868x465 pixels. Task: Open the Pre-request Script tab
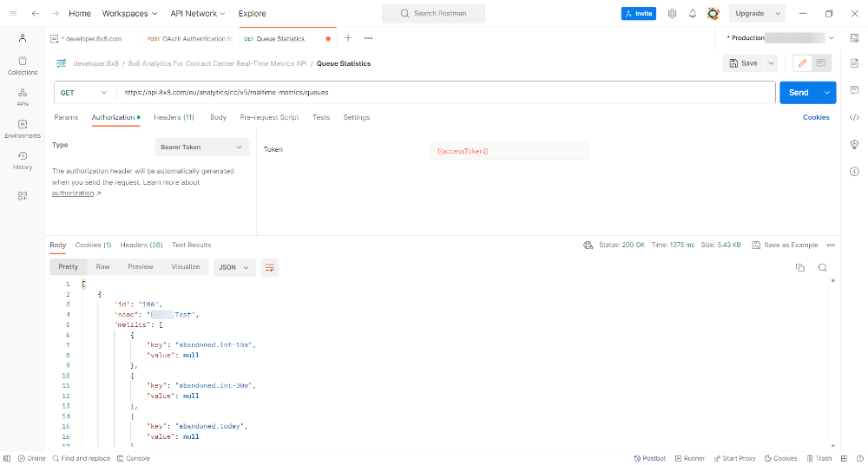pos(270,117)
